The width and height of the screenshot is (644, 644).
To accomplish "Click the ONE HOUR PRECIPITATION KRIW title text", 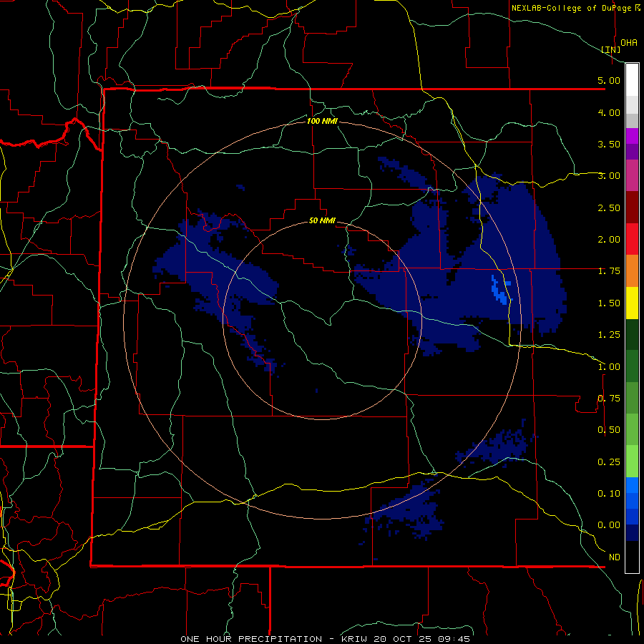I will tap(325, 639).
